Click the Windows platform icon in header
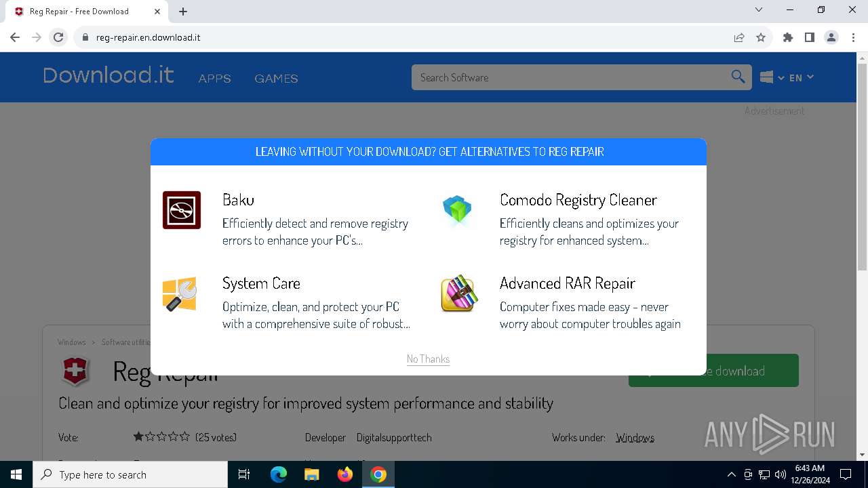This screenshot has height=488, width=868. click(x=767, y=77)
